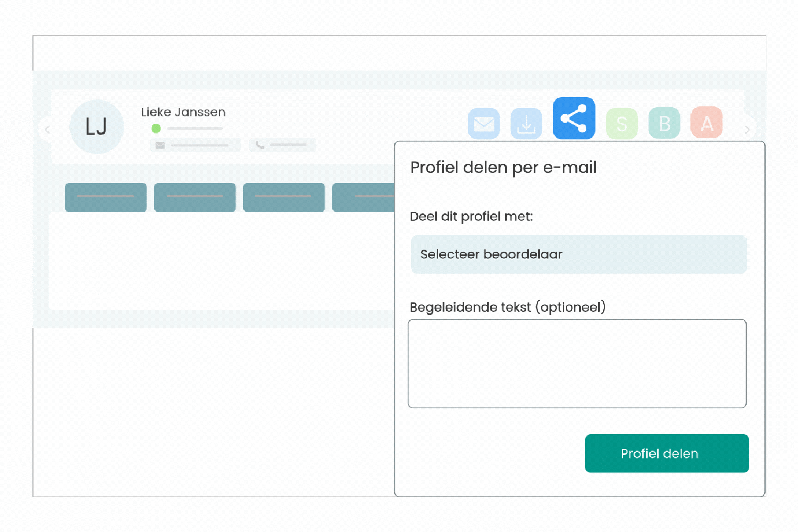Viewport: 798px width, 532px height.
Task: Click the phone number chip under the name
Action: point(282,145)
